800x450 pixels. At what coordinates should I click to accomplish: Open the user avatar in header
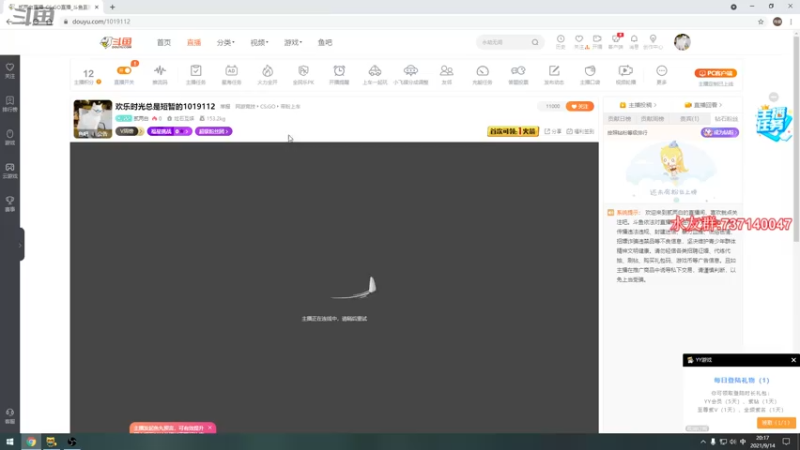click(x=682, y=42)
